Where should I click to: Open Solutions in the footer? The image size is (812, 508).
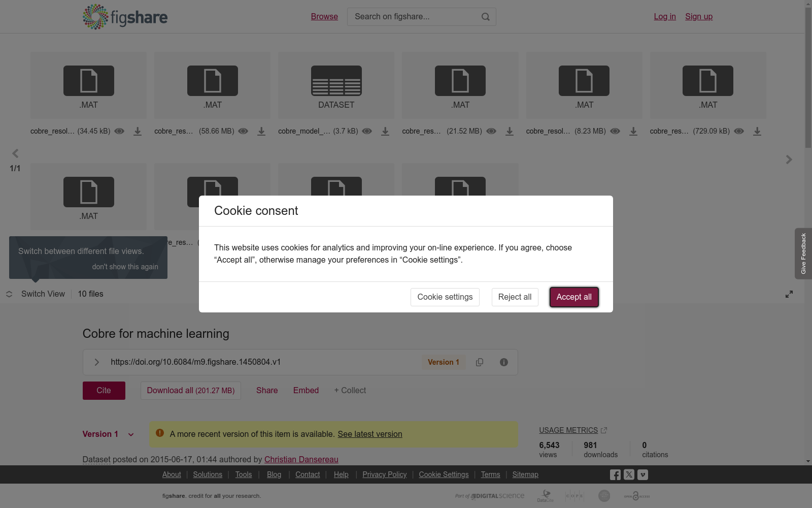(x=208, y=474)
